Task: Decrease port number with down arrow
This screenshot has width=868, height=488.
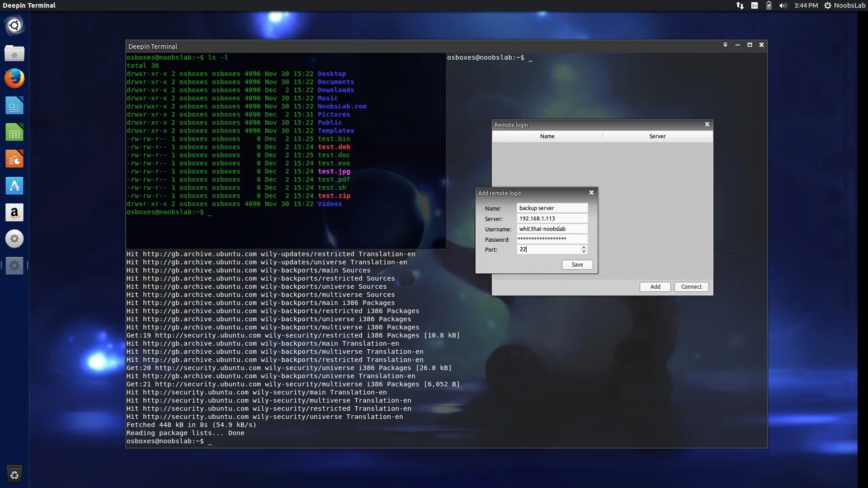Action: click(x=584, y=252)
